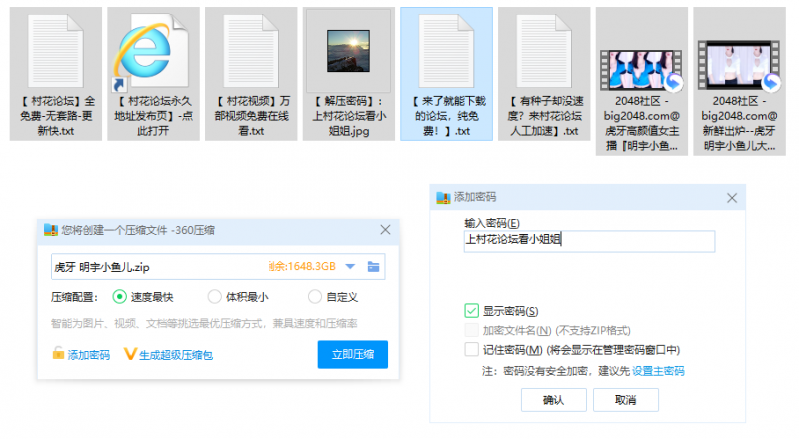Image resolution: width=799 pixels, height=439 pixels.
Task: Choose the 体积最小 compression option
Action: point(214,296)
